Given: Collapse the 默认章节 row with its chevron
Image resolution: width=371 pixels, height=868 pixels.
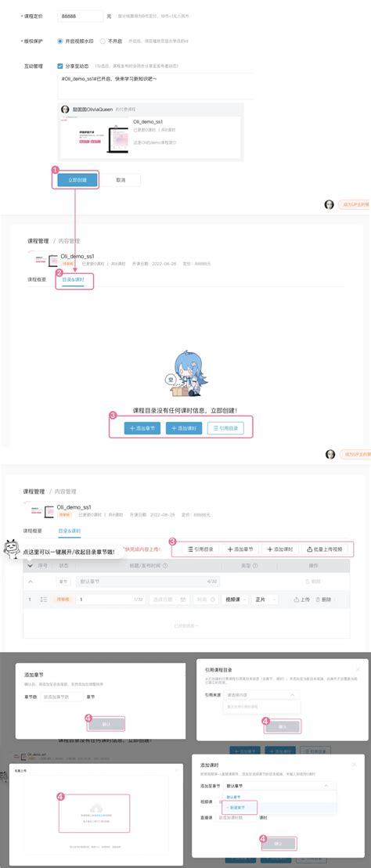Looking at the screenshot, I should [x=31, y=582].
